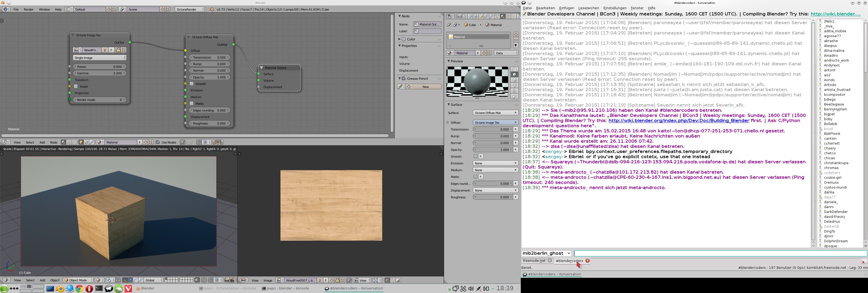This screenshot has height=293, width=868.
Task: Pin the properties context icon
Action: tap(449, 25)
